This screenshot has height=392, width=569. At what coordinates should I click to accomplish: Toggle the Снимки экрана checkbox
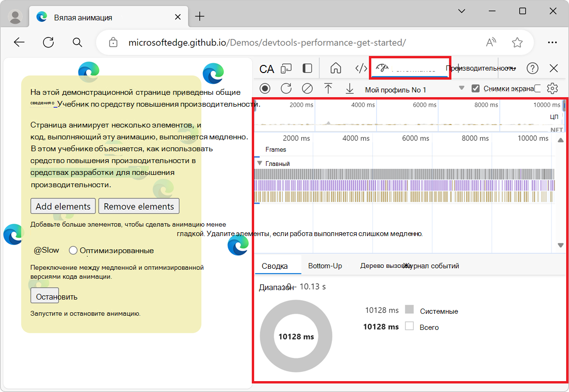[x=475, y=89]
